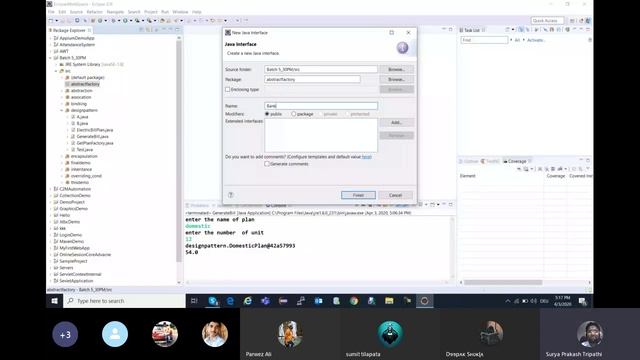Tick the Enclosing type checkbox

pyautogui.click(x=228, y=89)
